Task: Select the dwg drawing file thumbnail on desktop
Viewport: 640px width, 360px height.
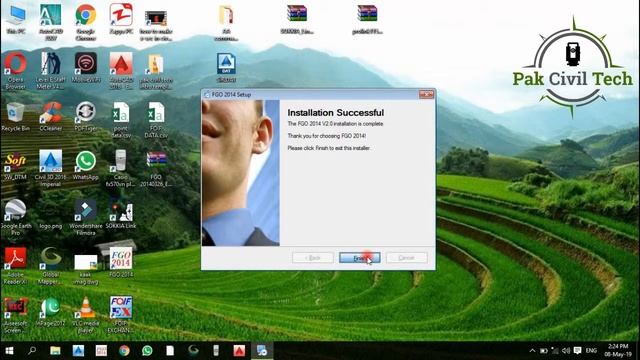Action: coord(86,269)
